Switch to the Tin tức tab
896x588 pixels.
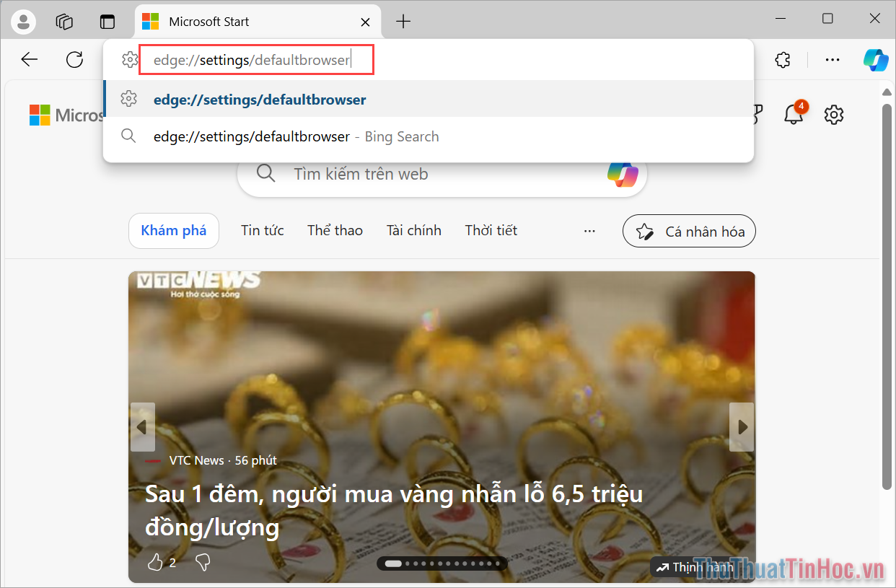262,230
